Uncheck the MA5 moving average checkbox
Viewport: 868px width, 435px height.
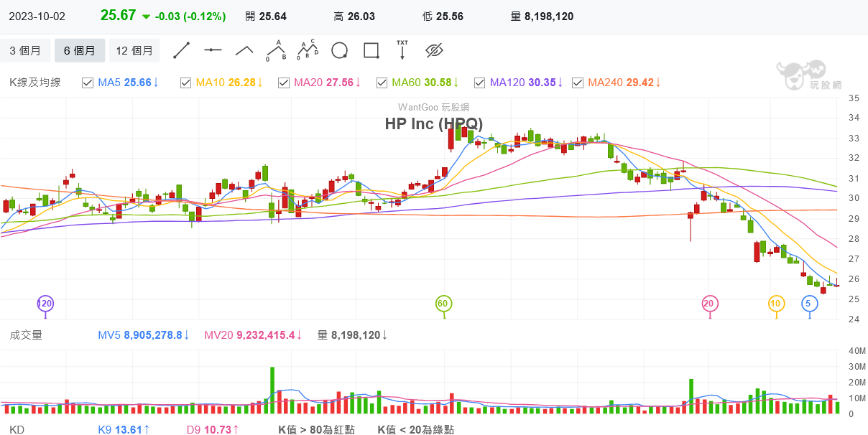click(x=88, y=83)
